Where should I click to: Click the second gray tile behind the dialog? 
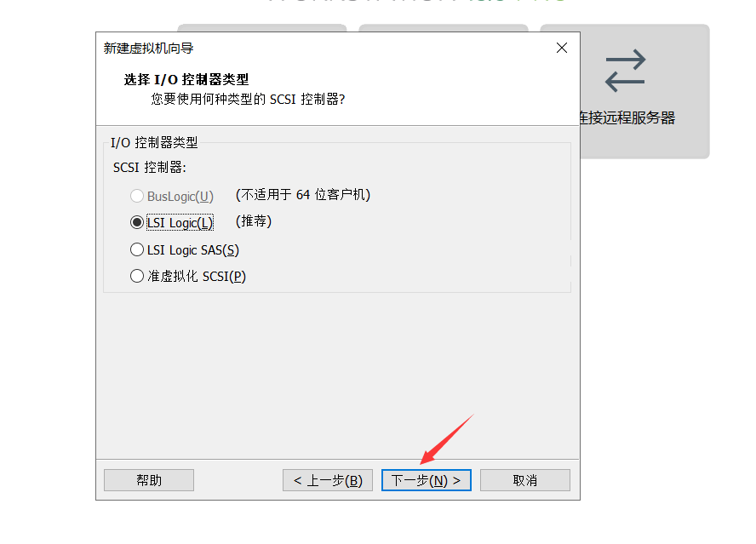[x=444, y=28]
